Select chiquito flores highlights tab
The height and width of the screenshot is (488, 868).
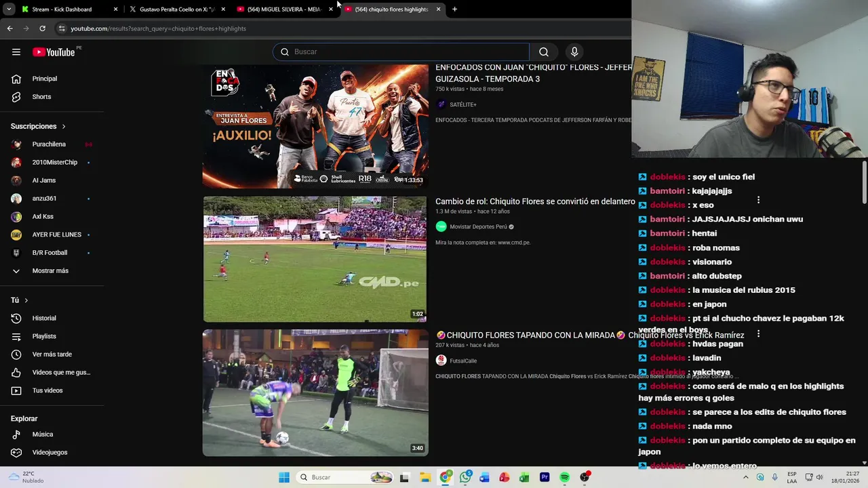[x=391, y=9]
